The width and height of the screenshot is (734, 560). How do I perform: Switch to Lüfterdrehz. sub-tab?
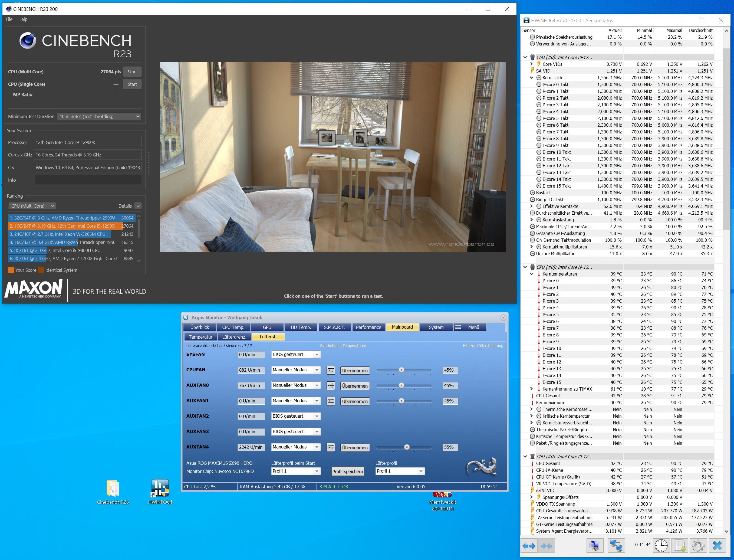click(234, 337)
